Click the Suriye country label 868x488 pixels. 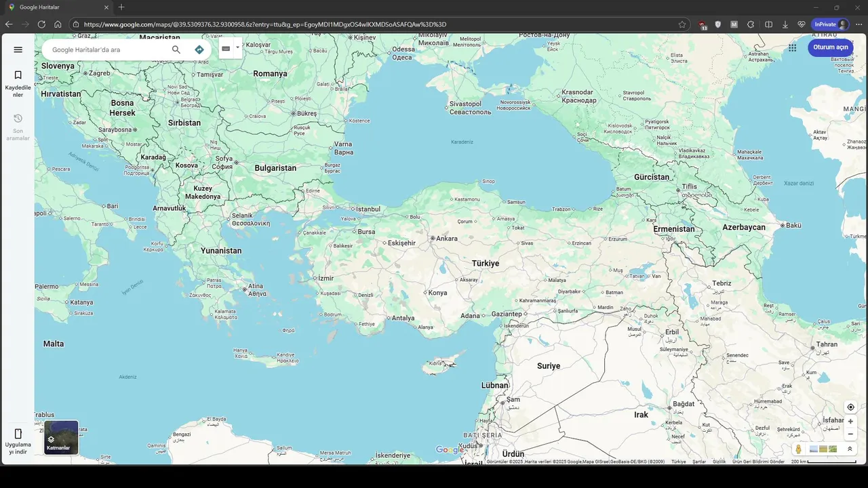click(549, 365)
